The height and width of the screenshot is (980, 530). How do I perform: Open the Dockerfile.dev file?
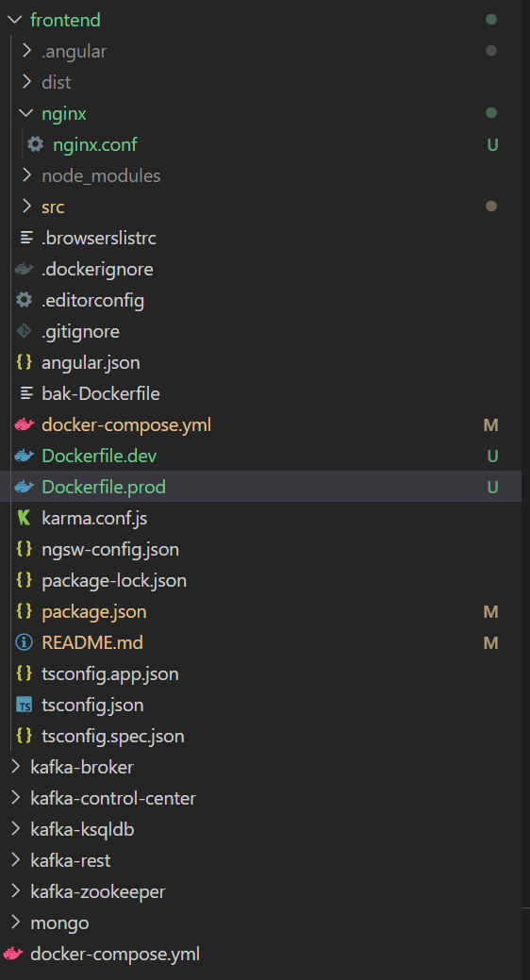[99, 457]
